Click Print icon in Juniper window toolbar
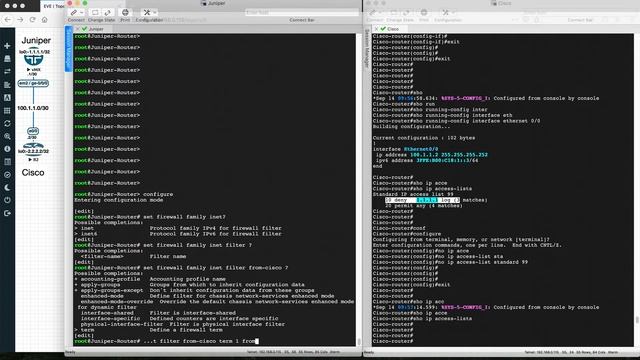The image size is (640, 360). (125, 13)
